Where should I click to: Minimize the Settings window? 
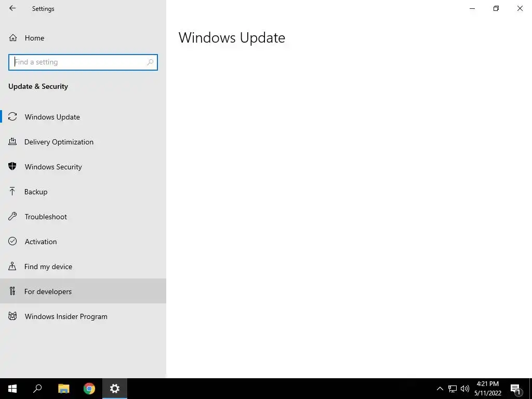(x=472, y=8)
